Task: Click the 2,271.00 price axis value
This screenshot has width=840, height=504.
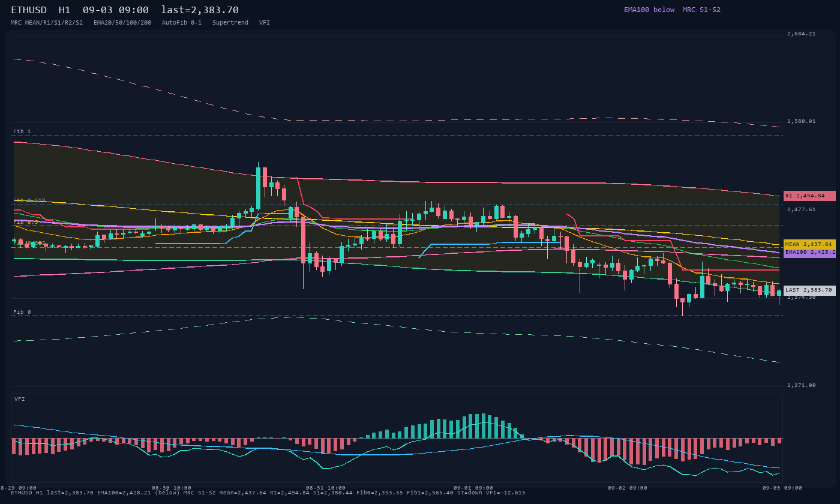Action: [x=802, y=385]
